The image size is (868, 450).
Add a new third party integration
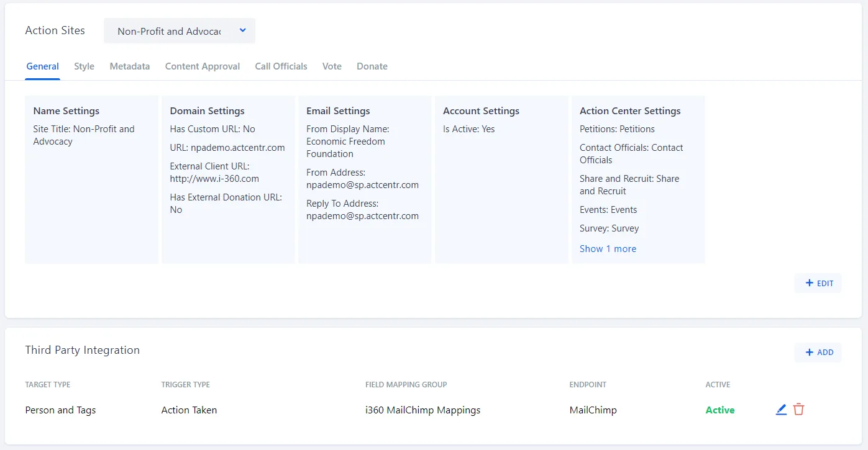[818, 353]
